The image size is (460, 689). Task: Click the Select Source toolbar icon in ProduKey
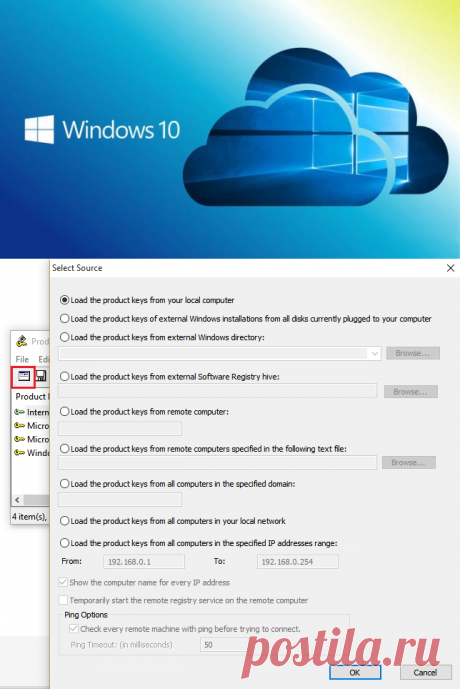[x=24, y=376]
